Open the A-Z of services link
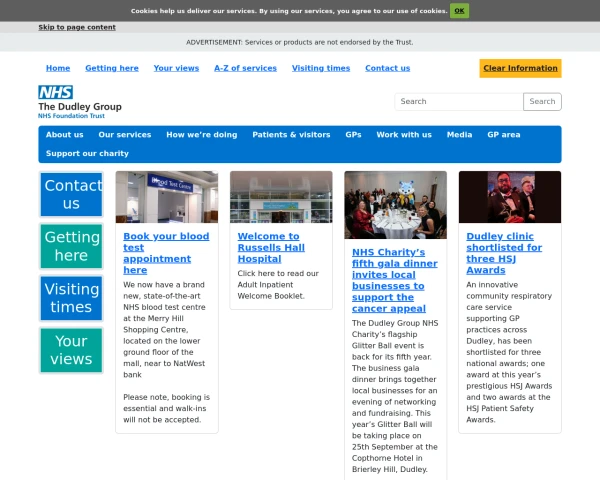The width and height of the screenshot is (600, 480). tap(245, 68)
